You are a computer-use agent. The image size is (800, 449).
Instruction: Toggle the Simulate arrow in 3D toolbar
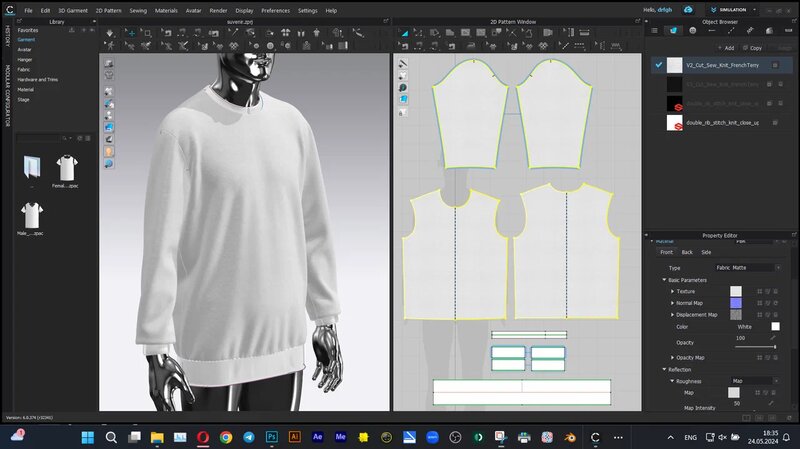tap(110, 33)
